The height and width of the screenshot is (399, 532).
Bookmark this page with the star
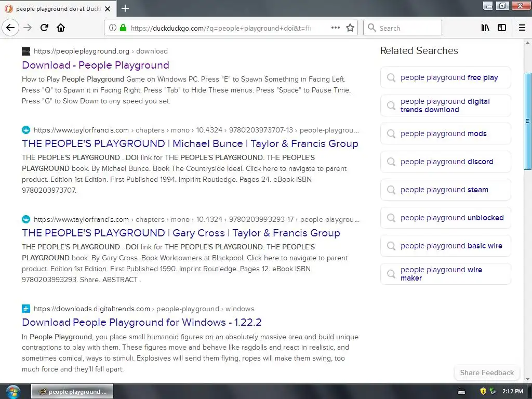[x=350, y=28]
